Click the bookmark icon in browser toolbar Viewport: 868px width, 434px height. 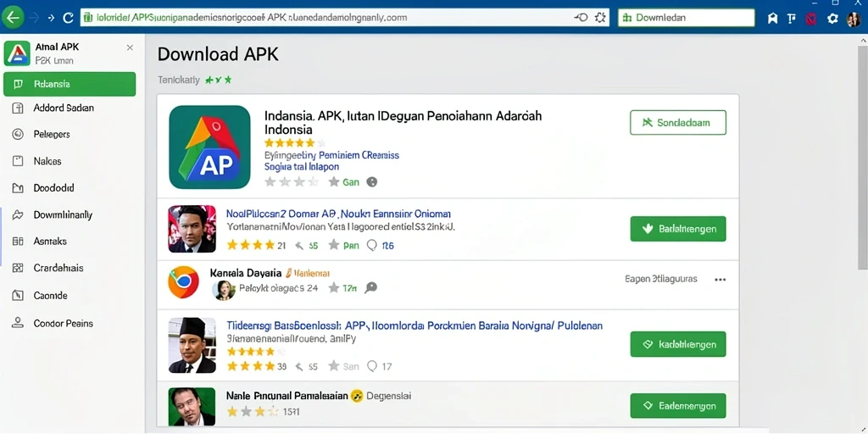773,19
